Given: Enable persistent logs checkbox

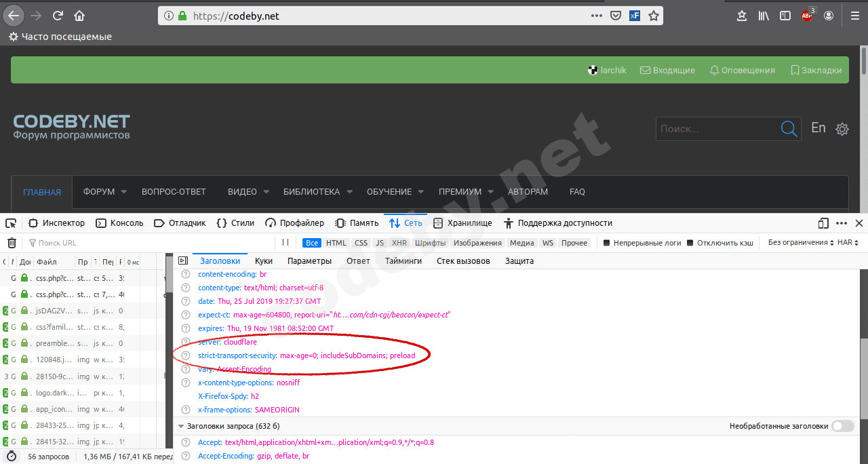Looking at the screenshot, I should (607, 243).
